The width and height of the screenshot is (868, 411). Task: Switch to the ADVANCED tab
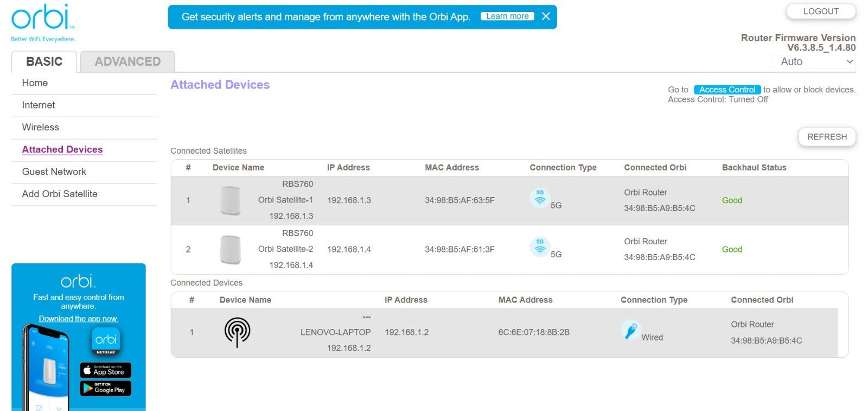pos(127,61)
